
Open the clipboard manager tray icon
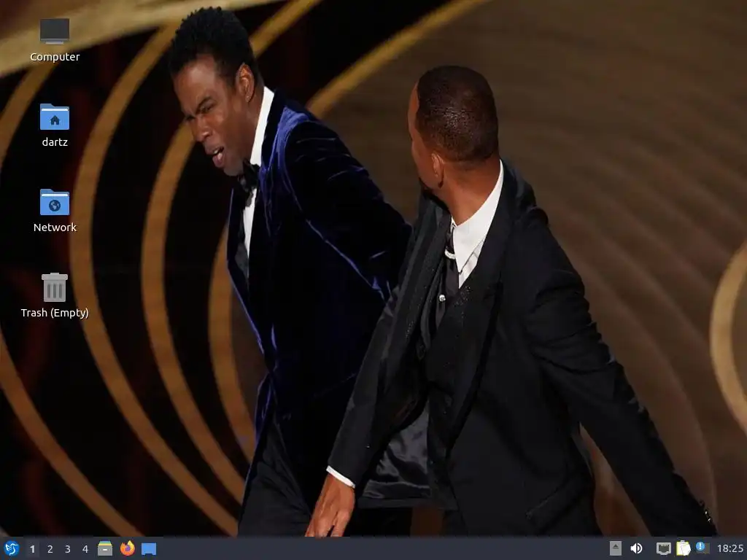pyautogui.click(x=683, y=548)
